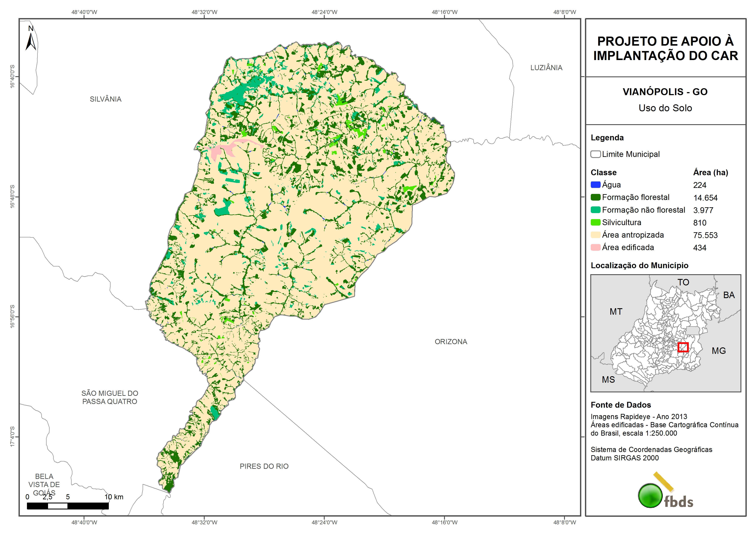This screenshot has width=756, height=534.
Task: Click the black and white scale bar
Action: coord(67,506)
